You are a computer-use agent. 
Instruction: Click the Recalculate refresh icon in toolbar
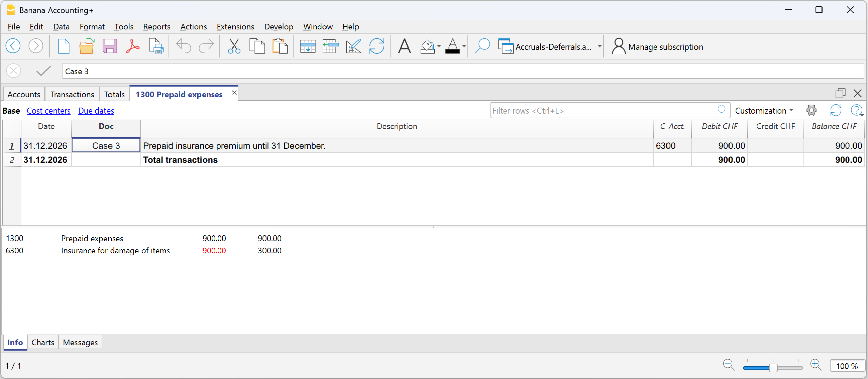[x=376, y=46]
